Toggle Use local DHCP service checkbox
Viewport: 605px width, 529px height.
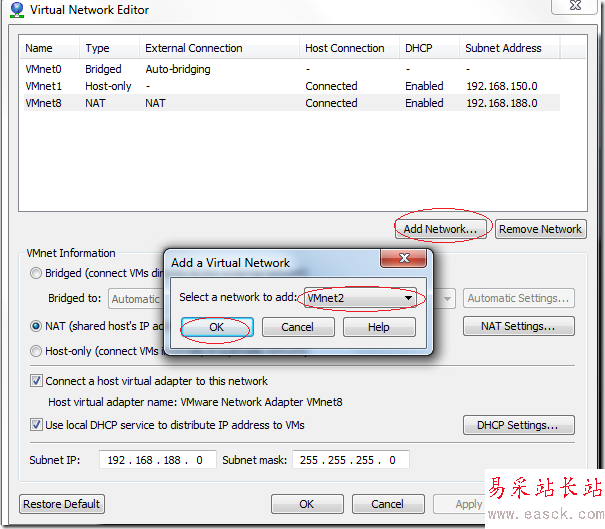(36, 425)
